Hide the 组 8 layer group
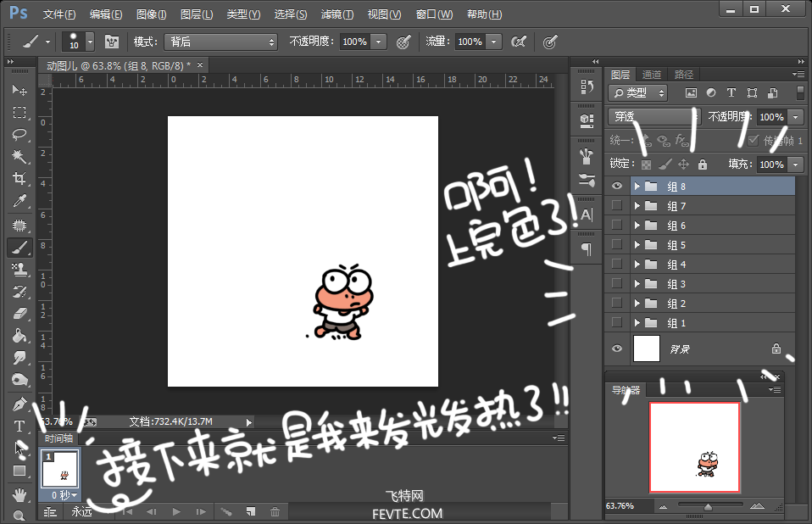812x524 pixels. point(617,186)
